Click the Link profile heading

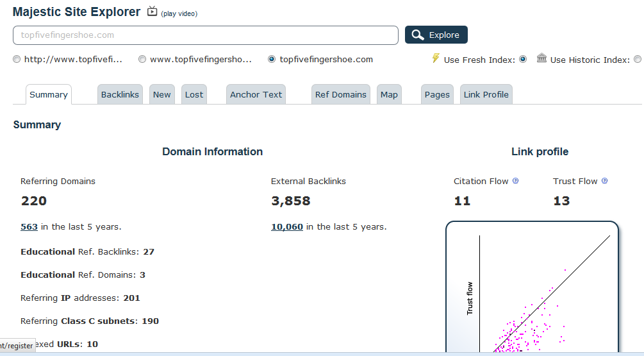[x=540, y=151]
